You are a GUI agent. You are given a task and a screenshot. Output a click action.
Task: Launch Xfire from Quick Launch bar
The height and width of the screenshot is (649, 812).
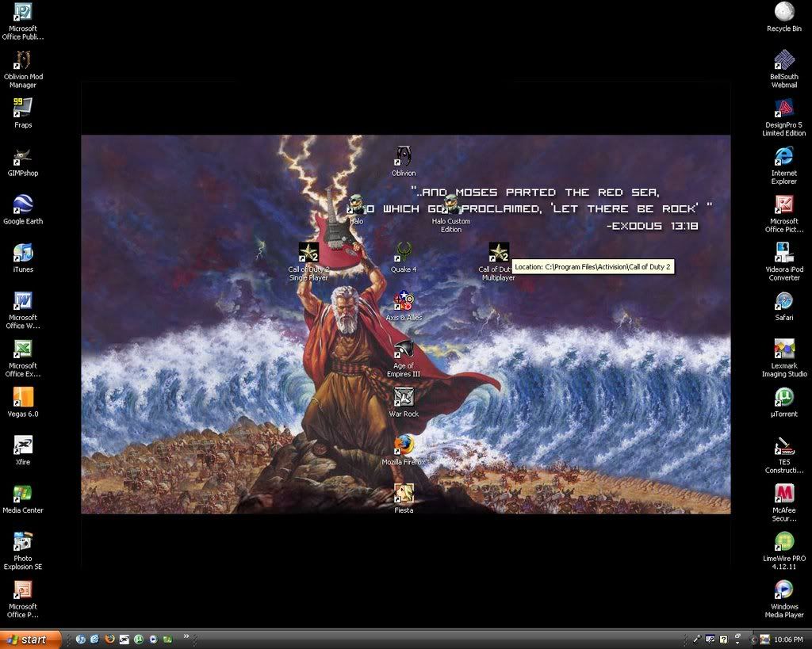coord(124,639)
